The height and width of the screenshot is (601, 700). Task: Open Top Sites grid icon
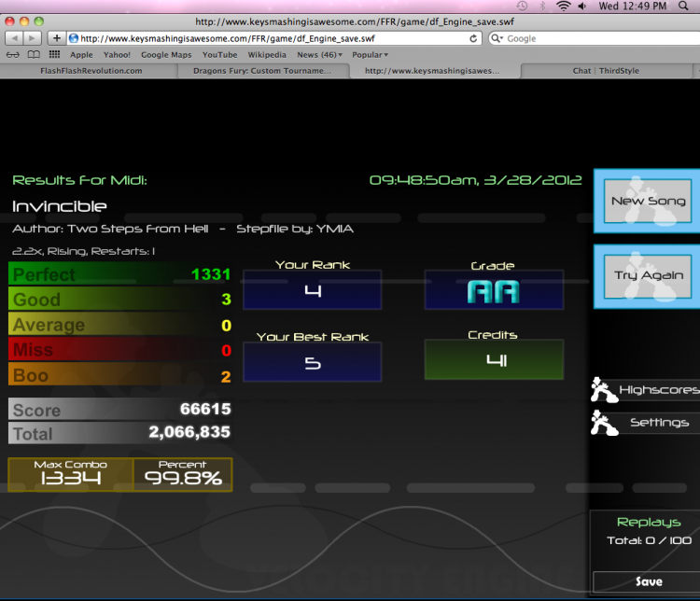pos(54,54)
